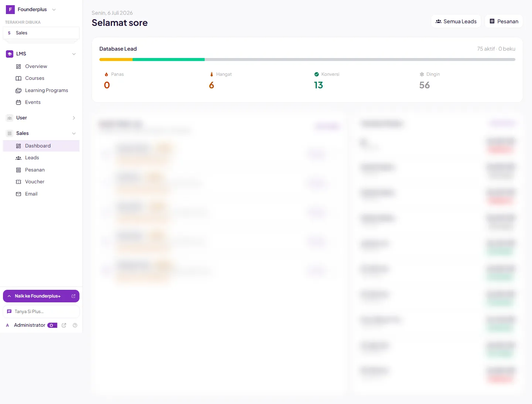Focus the Tanya Si Plus input field

pyautogui.click(x=41, y=312)
